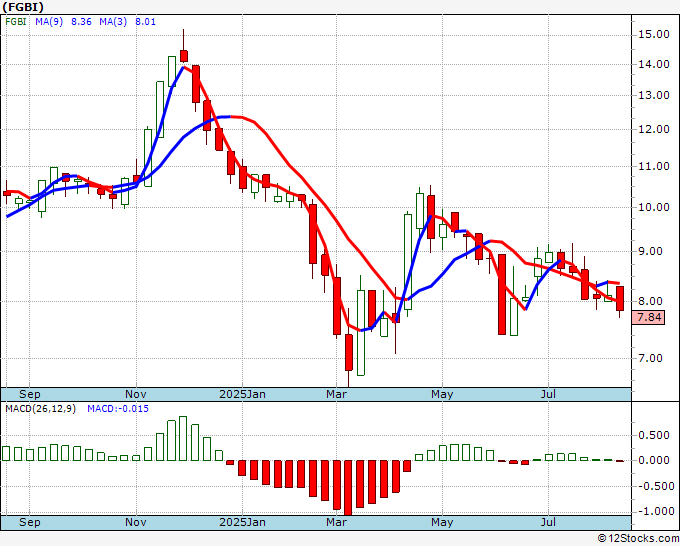Click Sep on the price chart axis
This screenshot has width=680, height=546.
coord(30,394)
